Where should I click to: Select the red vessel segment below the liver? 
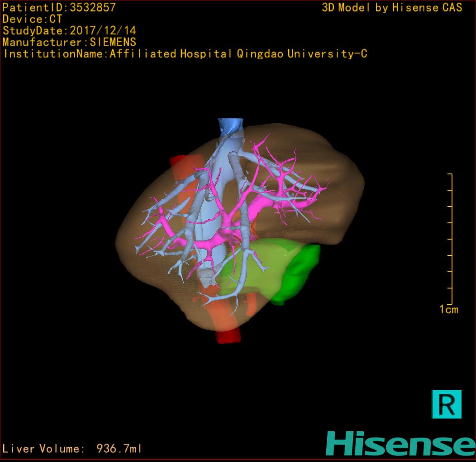tap(228, 336)
